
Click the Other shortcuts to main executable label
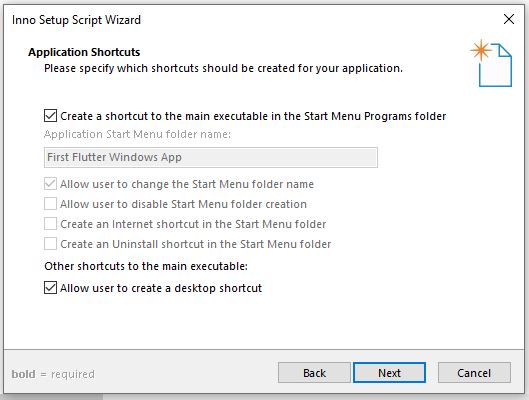(146, 266)
